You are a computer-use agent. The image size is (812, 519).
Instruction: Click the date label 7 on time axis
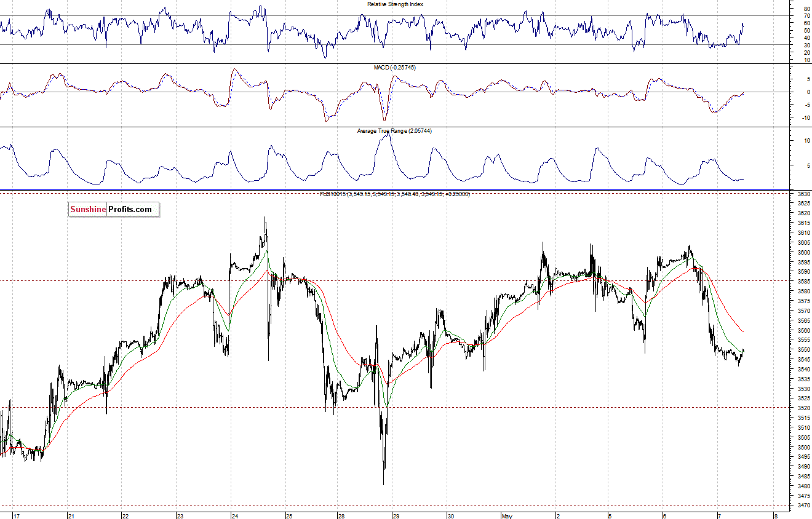tap(718, 516)
